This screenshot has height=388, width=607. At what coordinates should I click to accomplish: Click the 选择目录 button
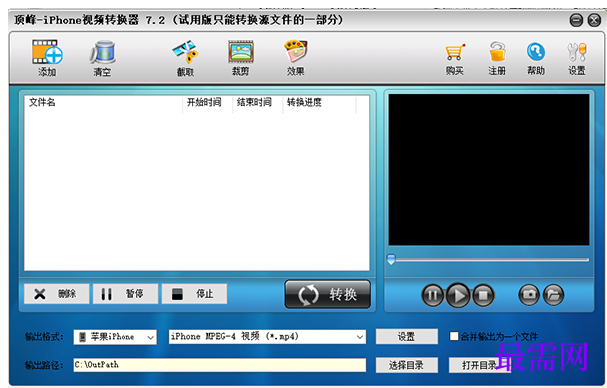(406, 365)
